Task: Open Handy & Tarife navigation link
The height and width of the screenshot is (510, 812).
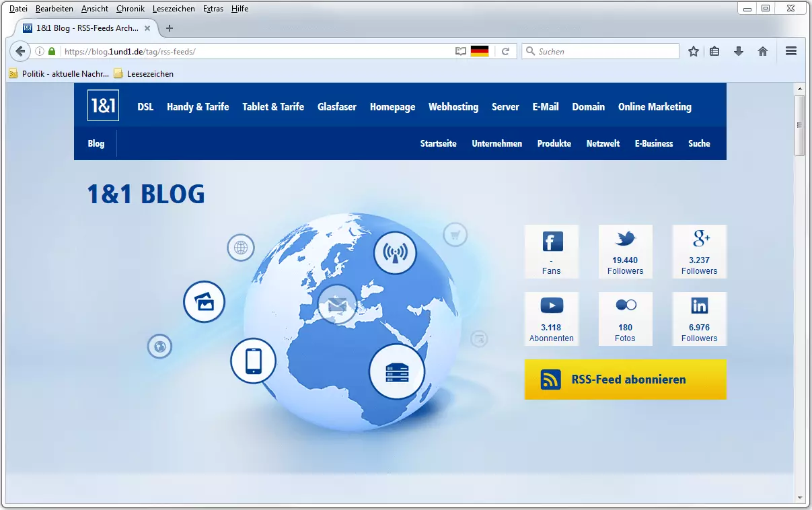Action: [198, 106]
